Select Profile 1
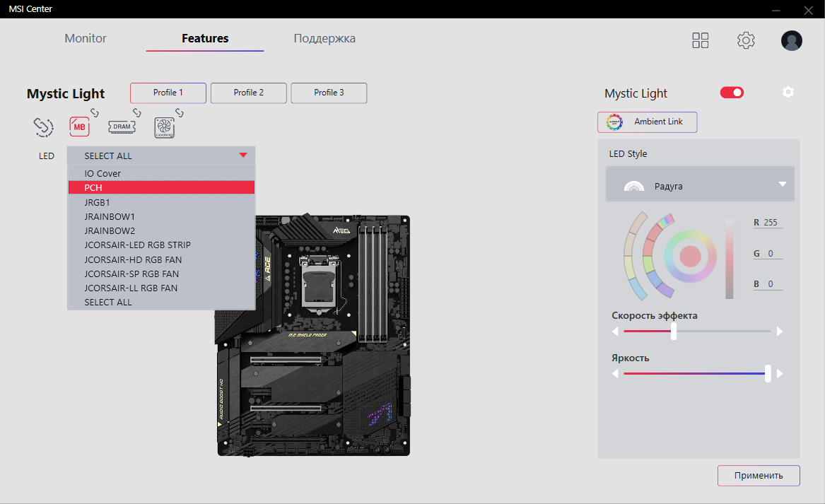The height and width of the screenshot is (504, 825). [168, 93]
